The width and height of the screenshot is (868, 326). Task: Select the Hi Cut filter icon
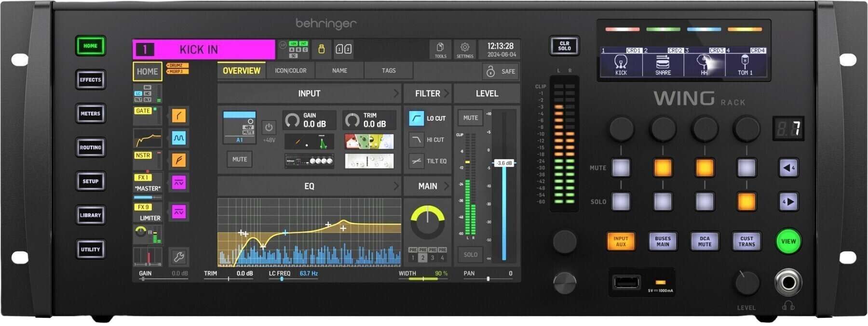(x=416, y=140)
